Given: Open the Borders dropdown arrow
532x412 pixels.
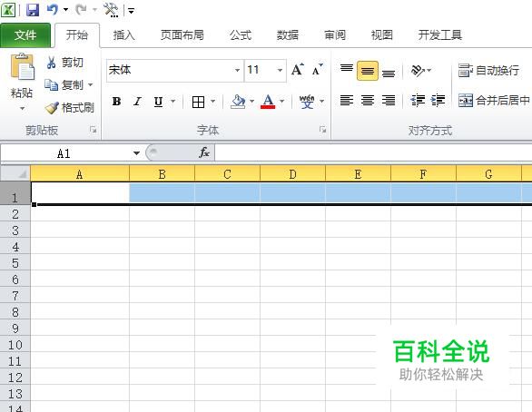Looking at the screenshot, I should [213, 102].
